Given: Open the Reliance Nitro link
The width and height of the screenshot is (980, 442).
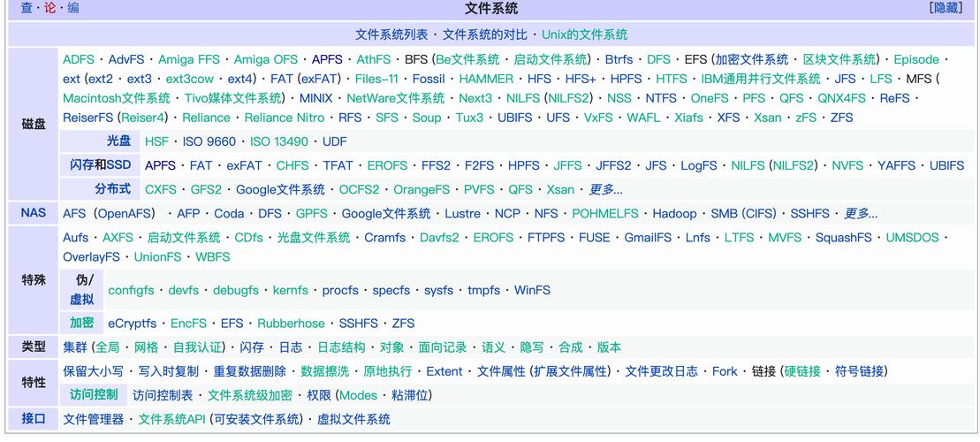Looking at the screenshot, I should 285,118.
